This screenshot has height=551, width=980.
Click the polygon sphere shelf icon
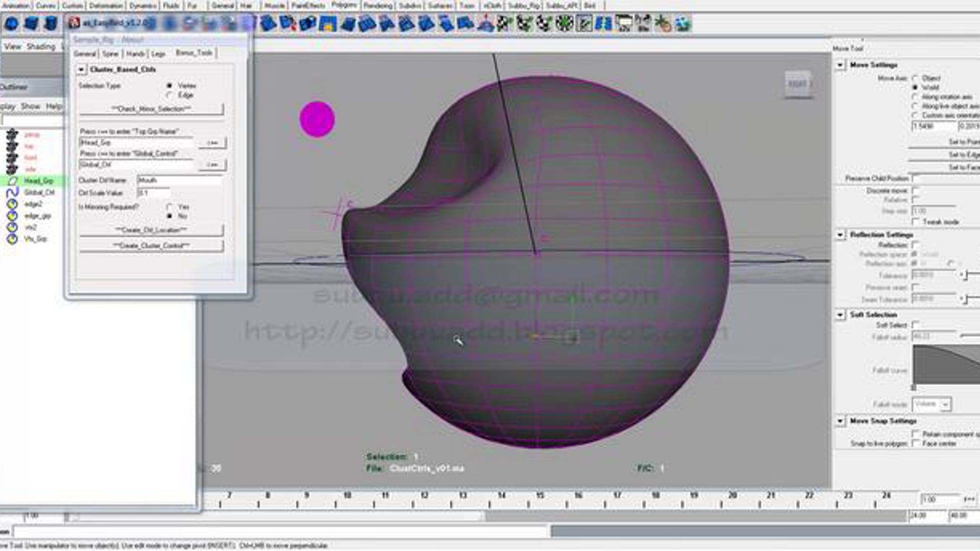click(x=11, y=23)
